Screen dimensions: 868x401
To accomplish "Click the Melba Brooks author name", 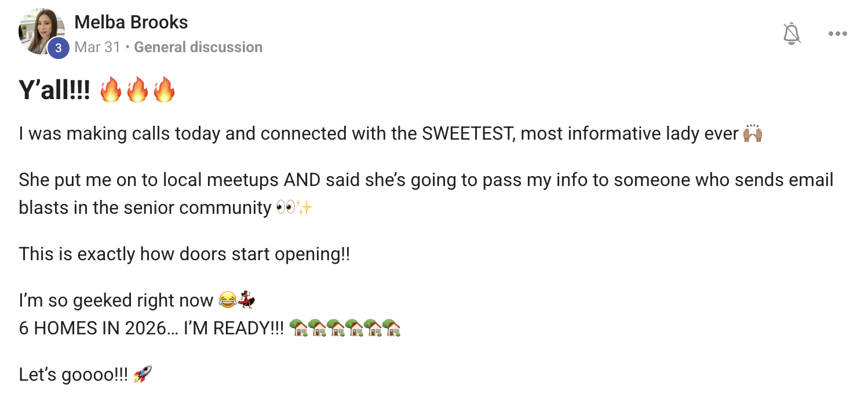I will 131,22.
